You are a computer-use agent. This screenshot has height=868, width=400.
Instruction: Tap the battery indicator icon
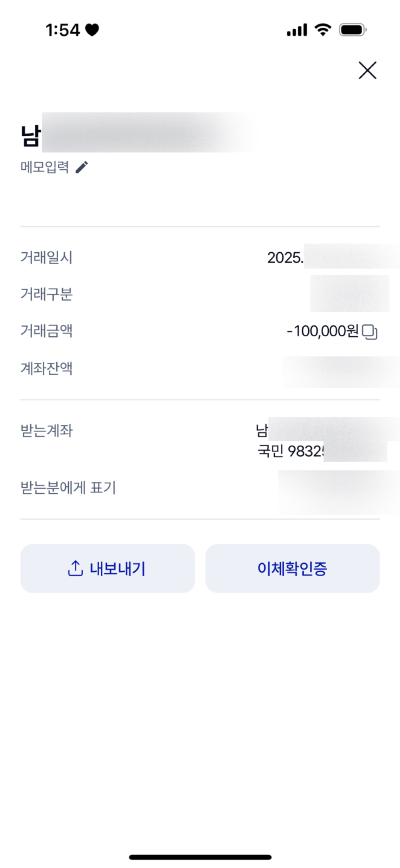pos(352,30)
